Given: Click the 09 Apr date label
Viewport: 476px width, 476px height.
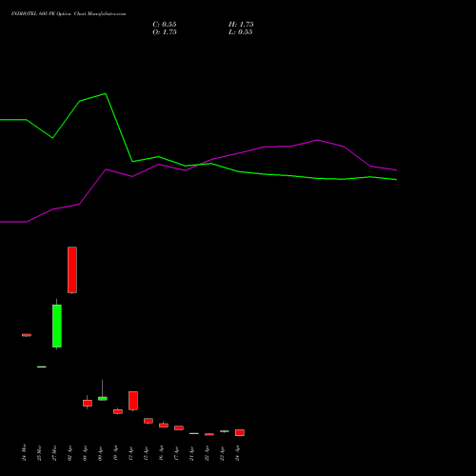Looking at the screenshot, I should (100, 453).
